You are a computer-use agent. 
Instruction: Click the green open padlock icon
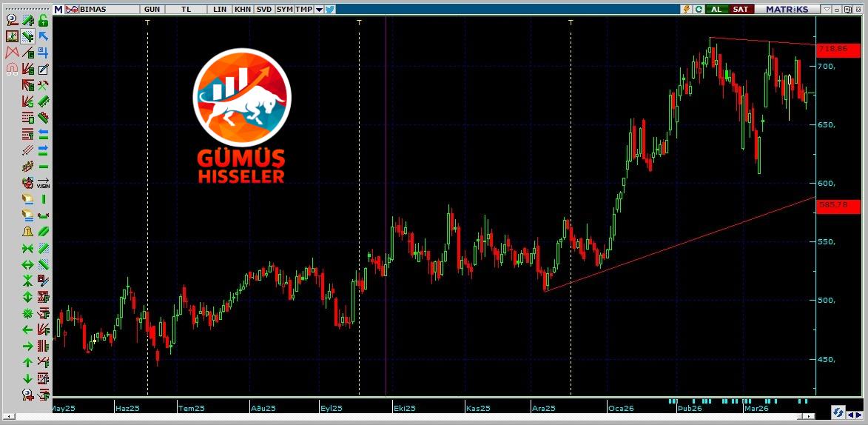click(x=43, y=21)
